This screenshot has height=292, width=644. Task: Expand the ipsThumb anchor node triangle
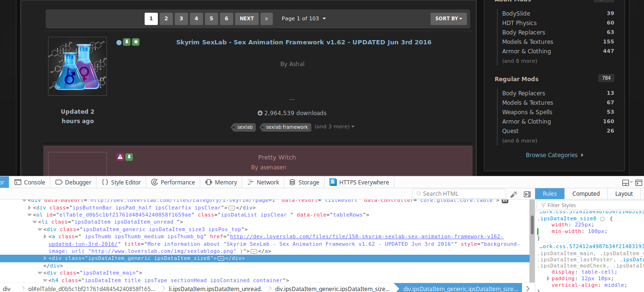click(45, 237)
